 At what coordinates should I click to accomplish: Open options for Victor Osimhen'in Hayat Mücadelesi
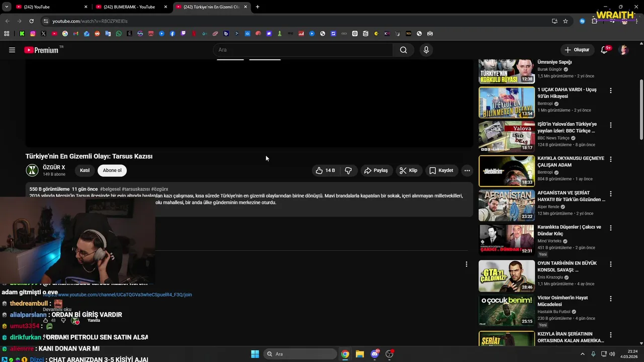611,298
